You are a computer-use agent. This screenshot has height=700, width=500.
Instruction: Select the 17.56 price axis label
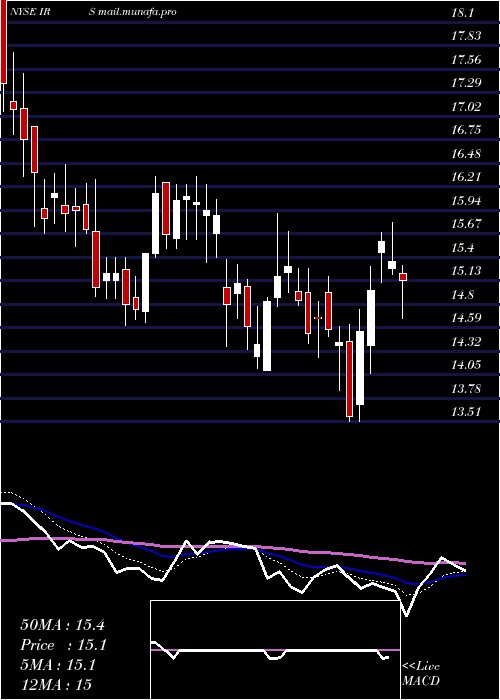466,59
